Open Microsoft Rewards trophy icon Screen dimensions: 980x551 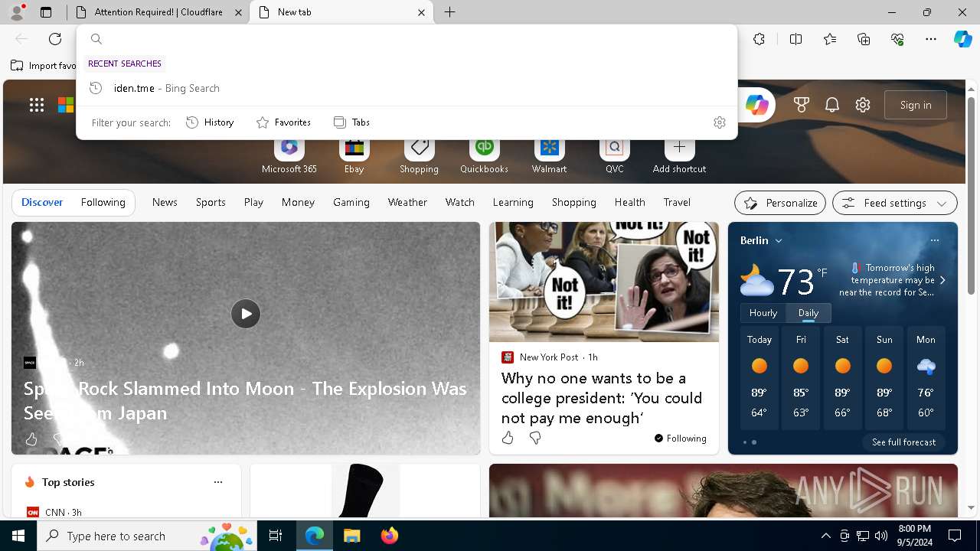point(802,105)
